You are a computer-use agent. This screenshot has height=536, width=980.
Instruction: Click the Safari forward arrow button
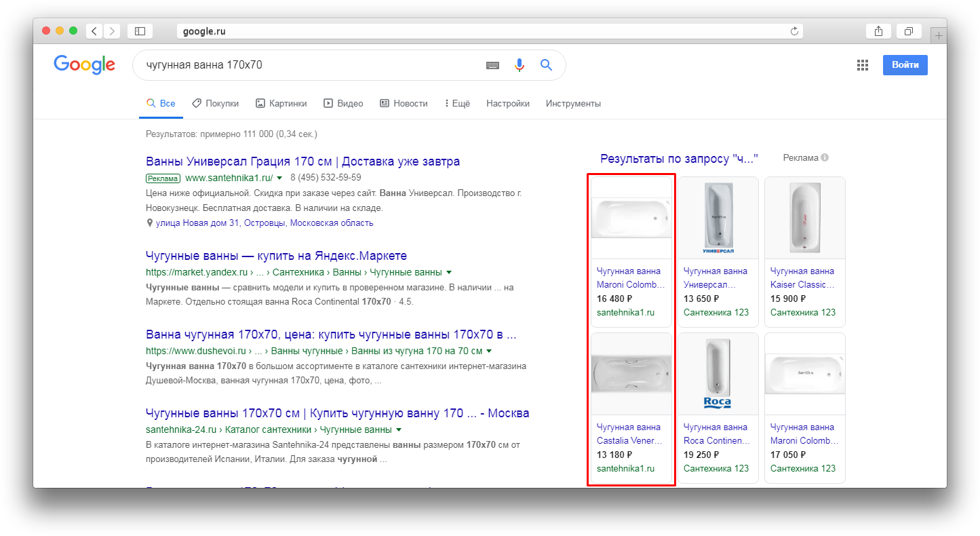coord(111,31)
